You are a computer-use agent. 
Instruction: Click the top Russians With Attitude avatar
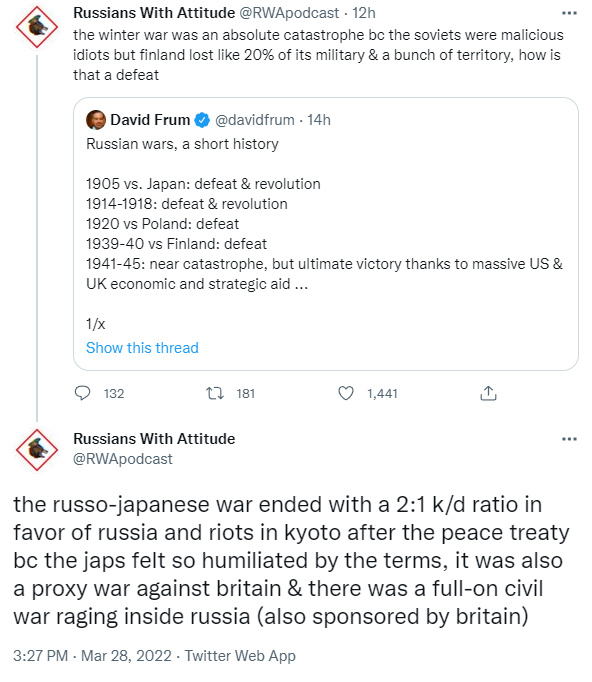(37, 27)
